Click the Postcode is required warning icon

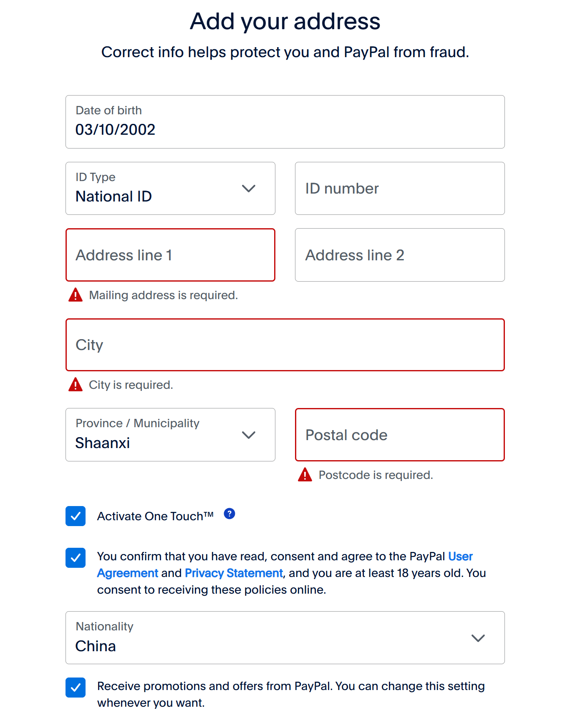(305, 474)
